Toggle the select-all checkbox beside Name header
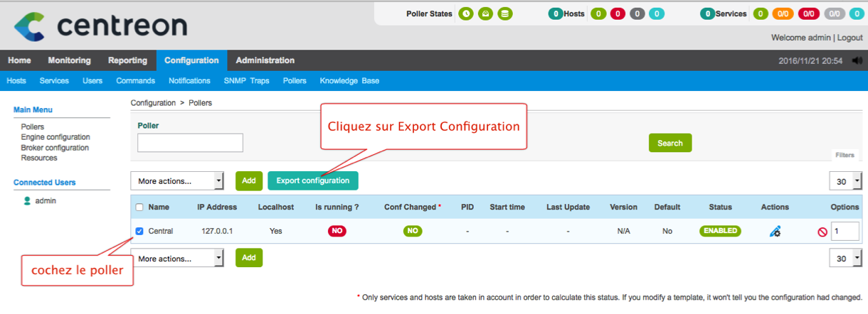The image size is (868, 314). [139, 207]
